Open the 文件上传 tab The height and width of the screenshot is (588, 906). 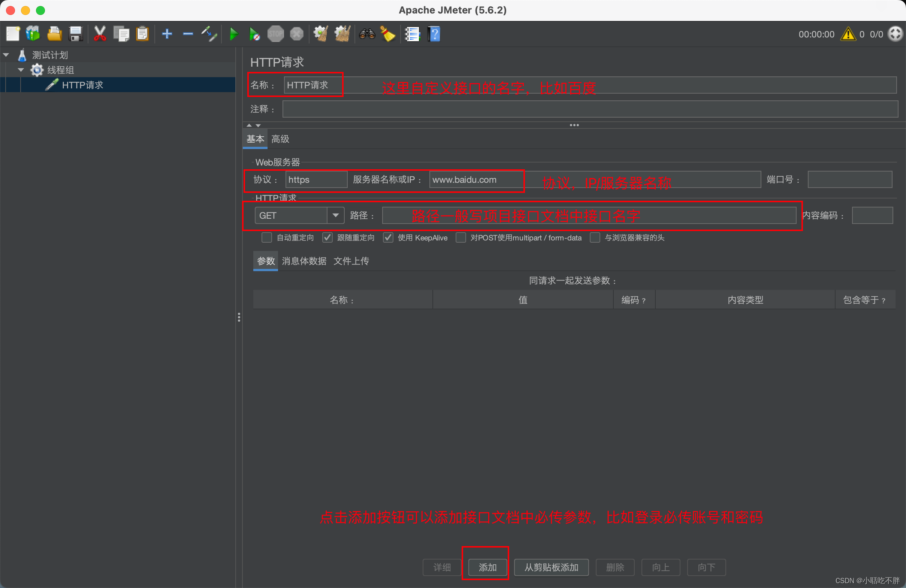click(x=351, y=261)
